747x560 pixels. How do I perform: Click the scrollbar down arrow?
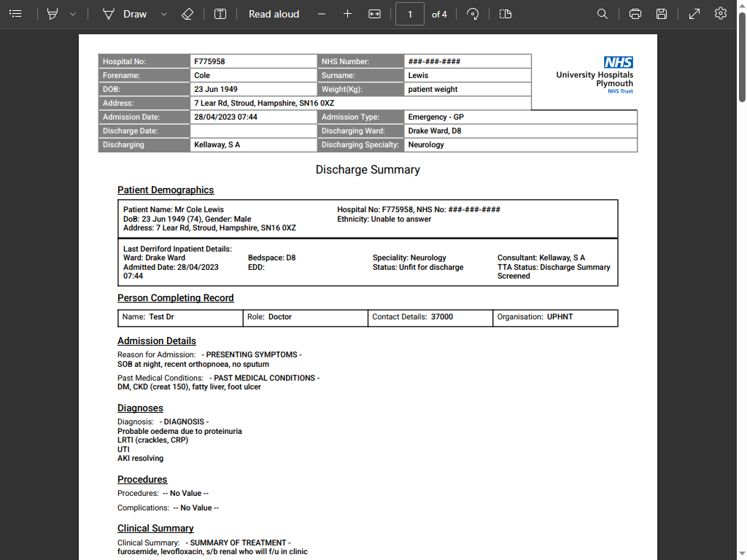(742, 555)
